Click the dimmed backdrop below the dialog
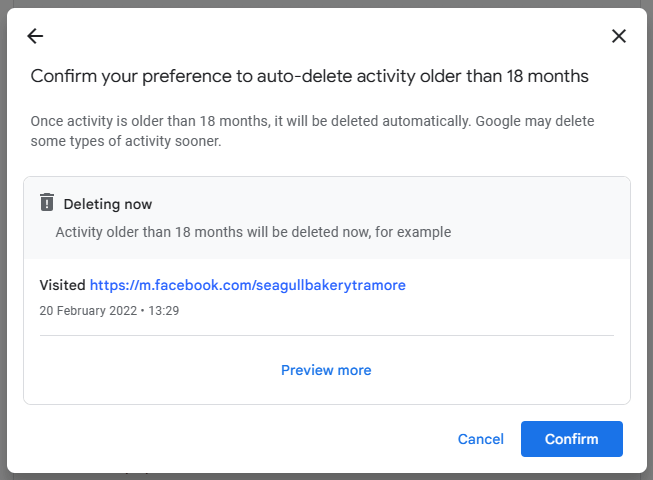This screenshot has height=480, width=653. 326,476
